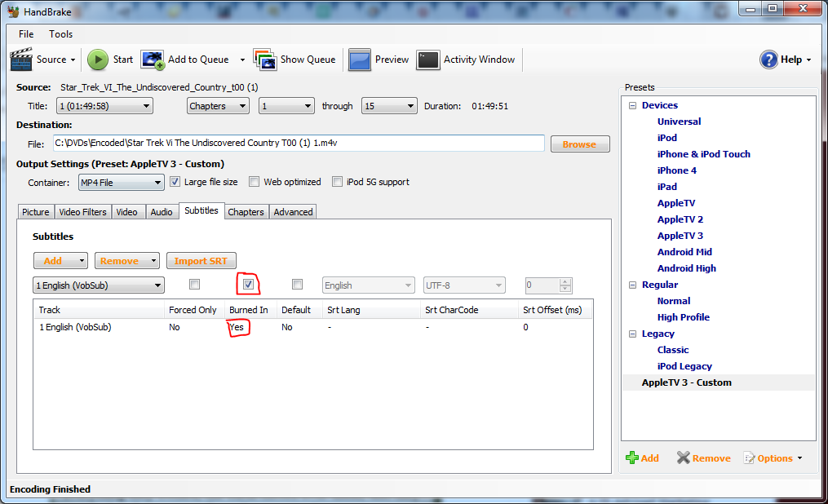
Task: Select the iPhone 4 preset
Action: click(676, 170)
